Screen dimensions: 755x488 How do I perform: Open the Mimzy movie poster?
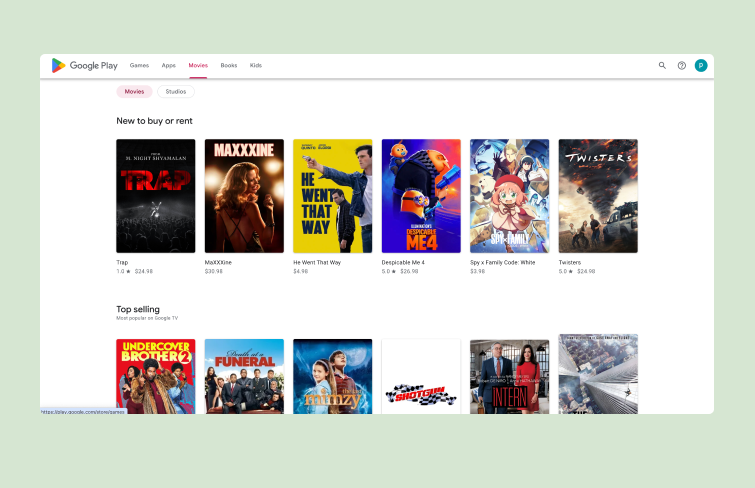pos(333,376)
